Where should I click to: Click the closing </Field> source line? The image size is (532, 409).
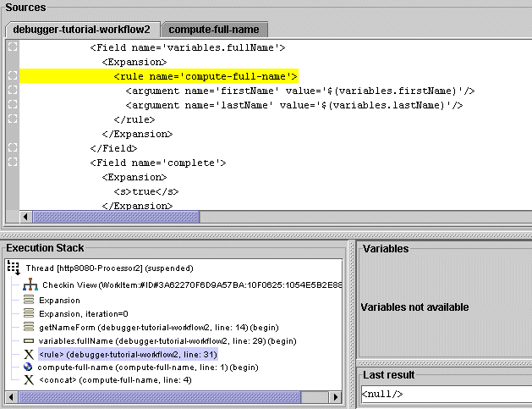113,148
